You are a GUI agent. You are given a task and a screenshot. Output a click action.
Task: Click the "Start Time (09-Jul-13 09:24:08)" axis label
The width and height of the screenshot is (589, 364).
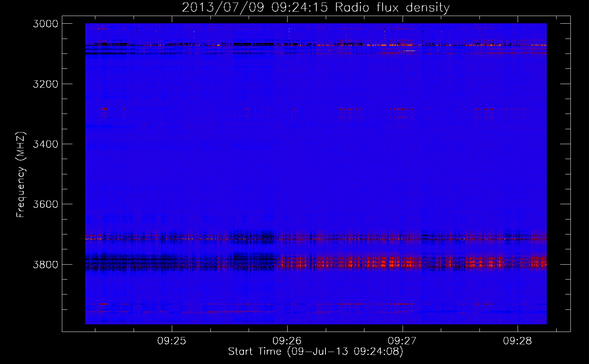click(316, 352)
